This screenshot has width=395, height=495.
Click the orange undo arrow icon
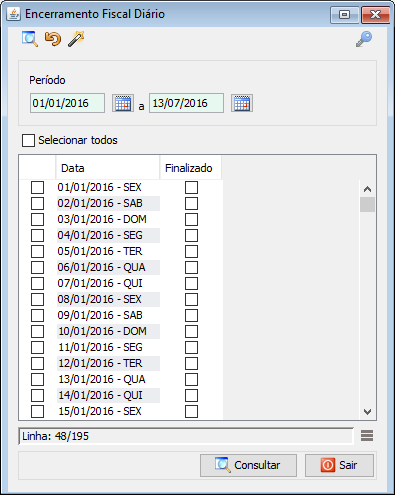(53, 39)
